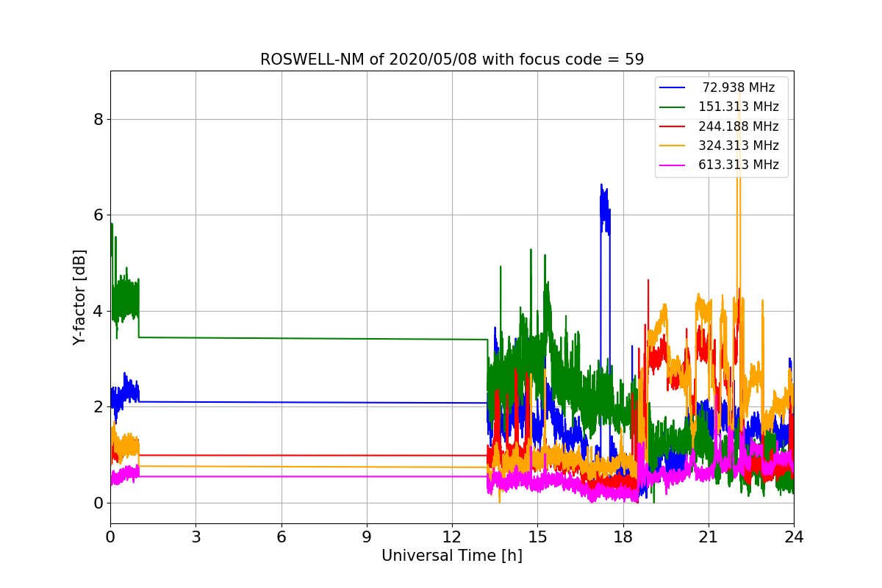
Task: Click the magenta legend line sample
Action: (673, 165)
